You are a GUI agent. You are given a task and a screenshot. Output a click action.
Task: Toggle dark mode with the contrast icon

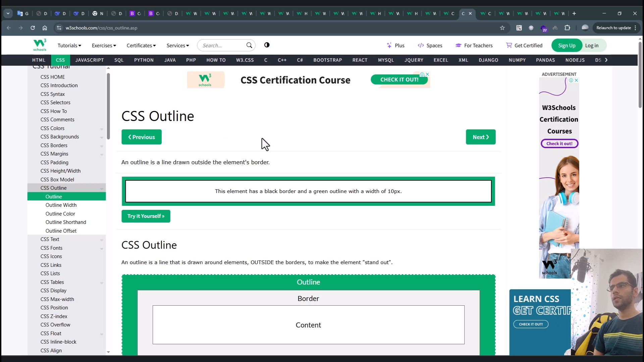tap(267, 45)
